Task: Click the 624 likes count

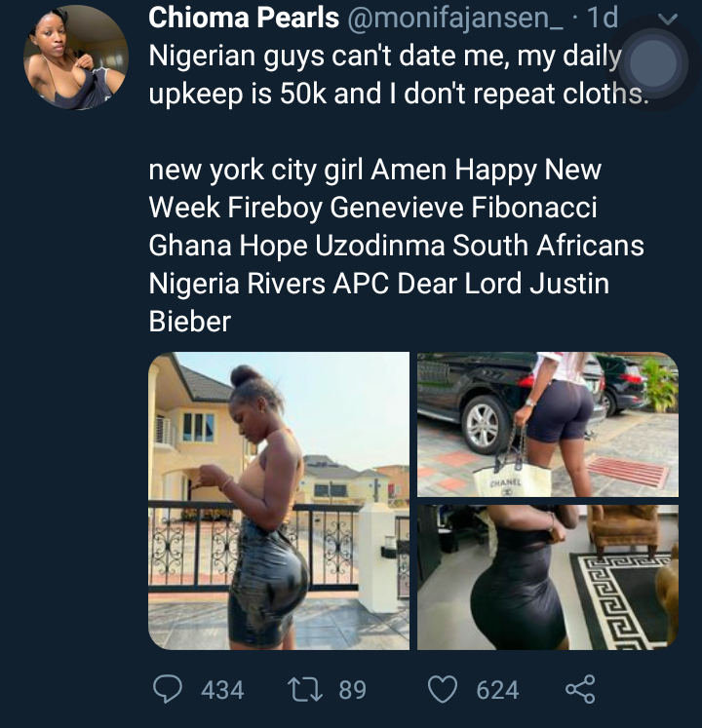Action: [x=497, y=690]
